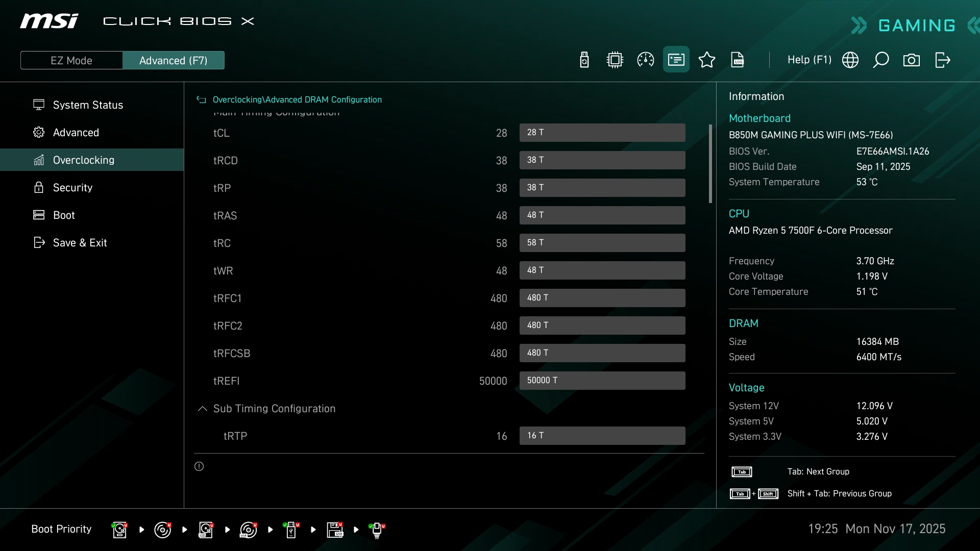
Task: Click the exit door icon in toolbar
Action: [942, 60]
